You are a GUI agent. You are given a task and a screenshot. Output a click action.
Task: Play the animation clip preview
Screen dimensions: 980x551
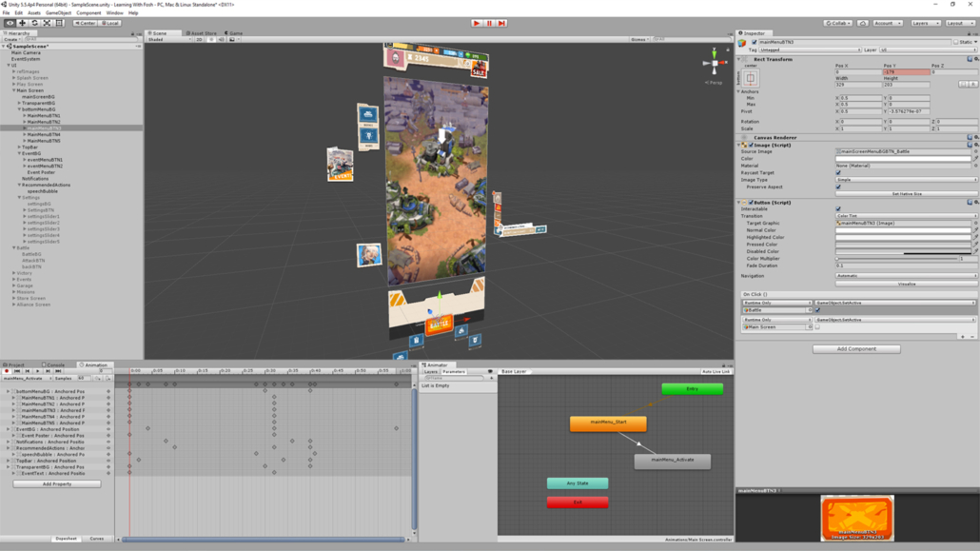[x=37, y=371]
